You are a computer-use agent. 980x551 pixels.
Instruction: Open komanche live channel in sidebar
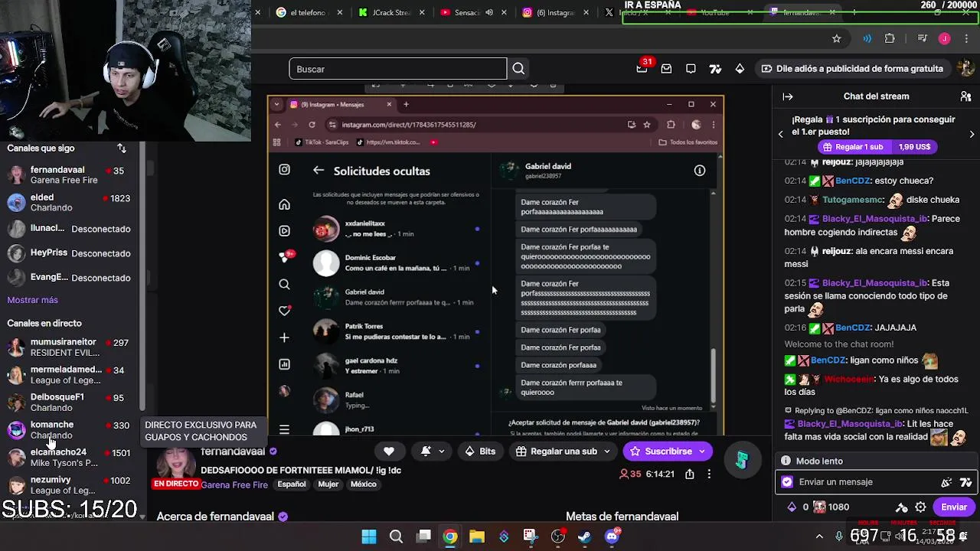click(70, 430)
